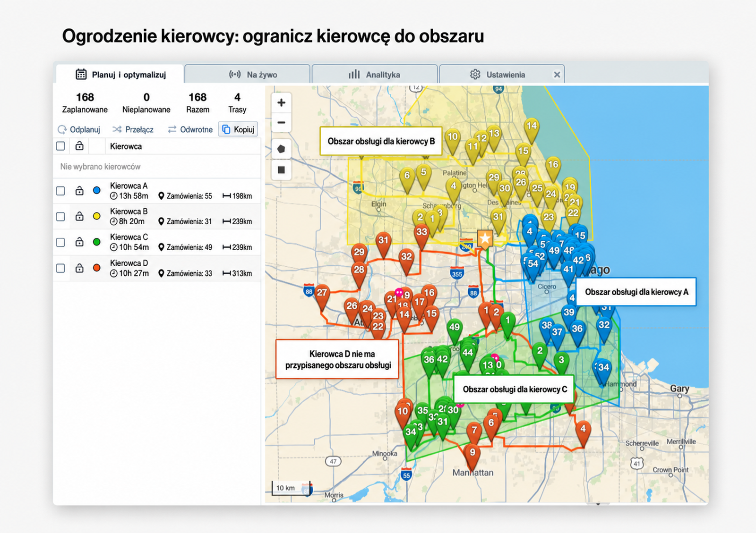Close the tab bar with X icon

557,75
